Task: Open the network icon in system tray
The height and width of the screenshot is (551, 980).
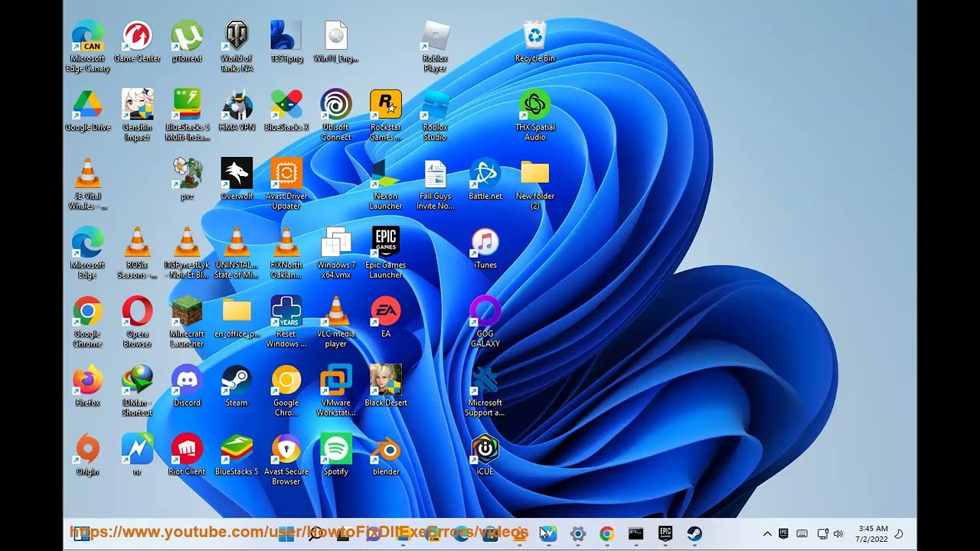Action: (x=822, y=534)
